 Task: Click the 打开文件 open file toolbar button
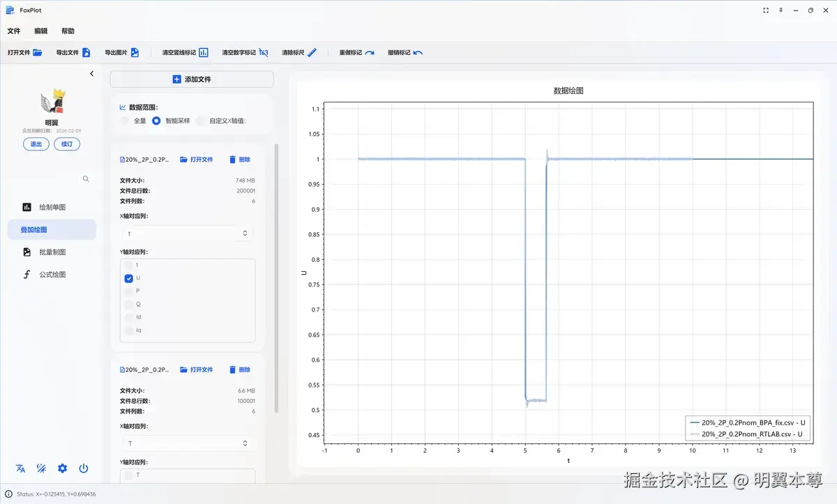(x=25, y=52)
